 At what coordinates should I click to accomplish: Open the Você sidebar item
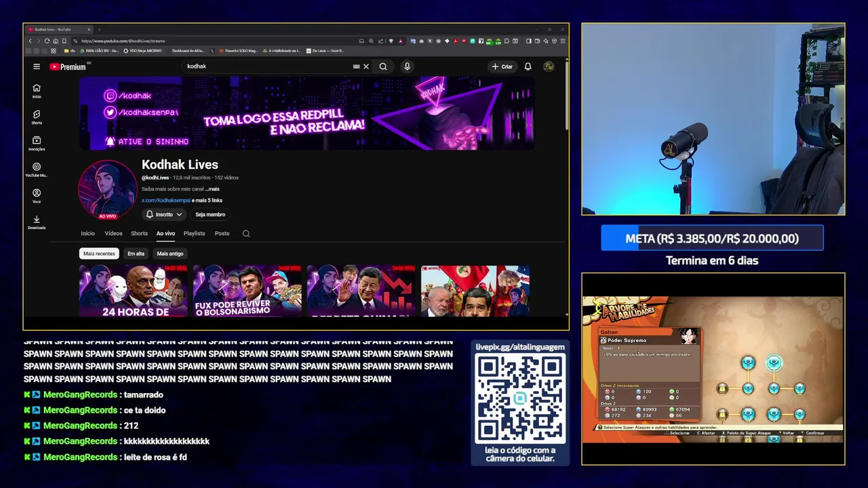37,197
